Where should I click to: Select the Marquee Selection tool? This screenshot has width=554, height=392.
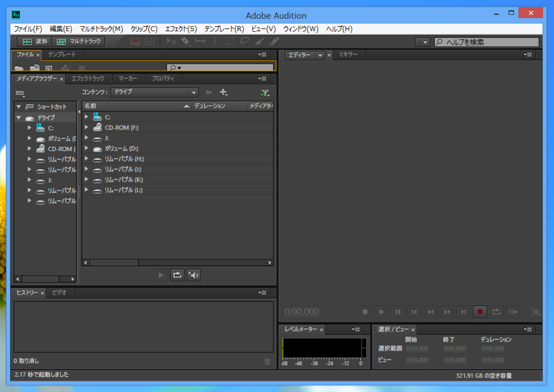tap(230, 42)
